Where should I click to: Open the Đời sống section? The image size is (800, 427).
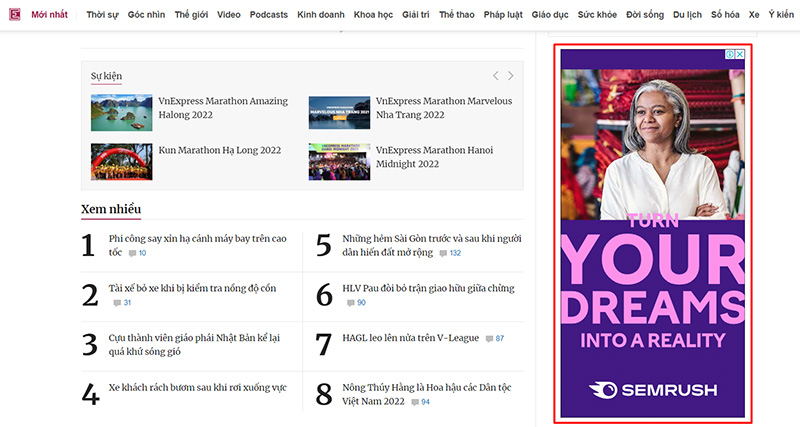point(645,14)
